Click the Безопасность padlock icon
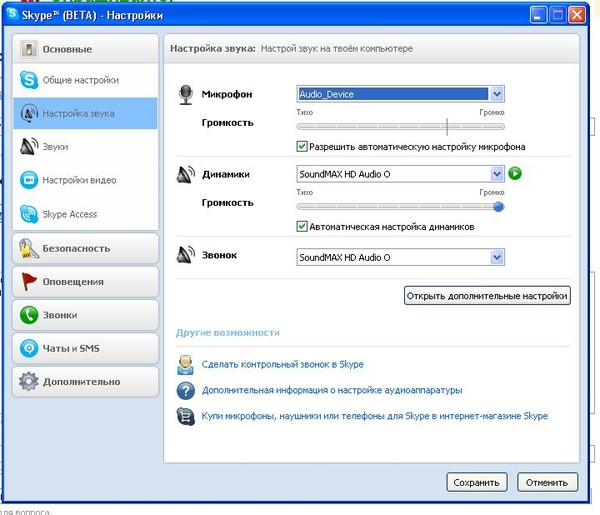The image size is (600, 515). tap(29, 248)
